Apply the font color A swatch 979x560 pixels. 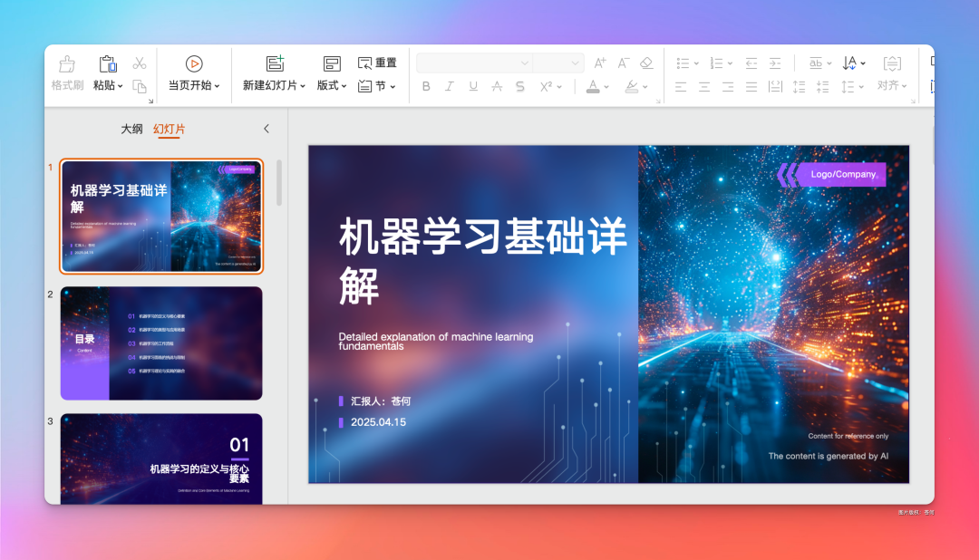[x=593, y=87]
